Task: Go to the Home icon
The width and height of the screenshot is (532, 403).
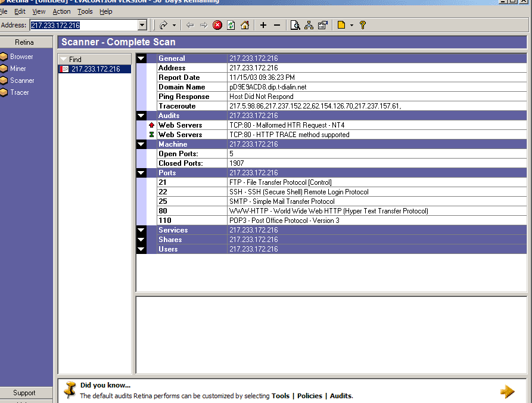Action: coord(245,25)
